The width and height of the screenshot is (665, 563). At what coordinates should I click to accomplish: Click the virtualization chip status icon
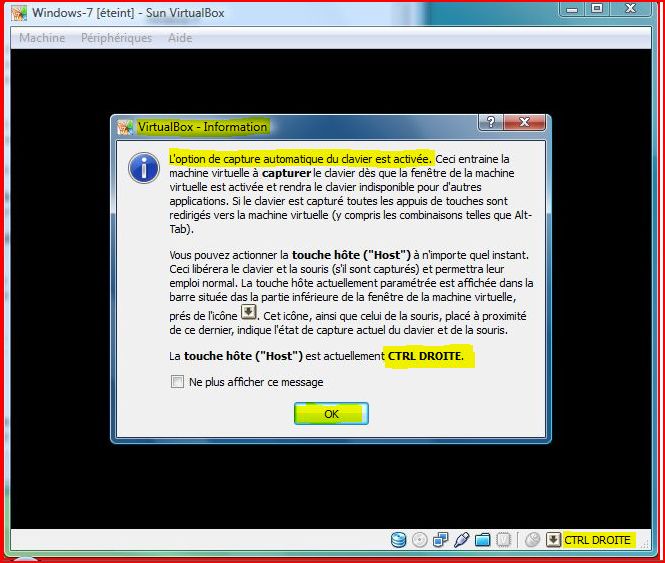tap(503, 540)
